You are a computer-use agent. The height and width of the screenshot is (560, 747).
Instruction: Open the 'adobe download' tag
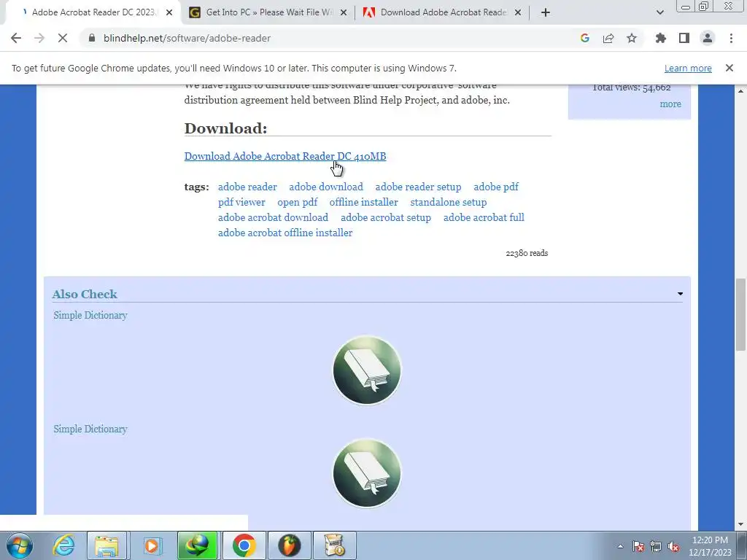coord(326,187)
